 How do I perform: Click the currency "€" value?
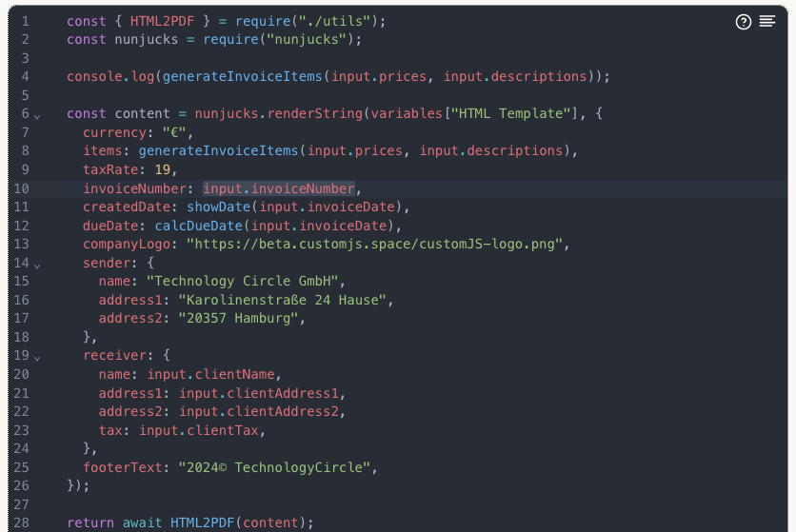[x=174, y=132]
